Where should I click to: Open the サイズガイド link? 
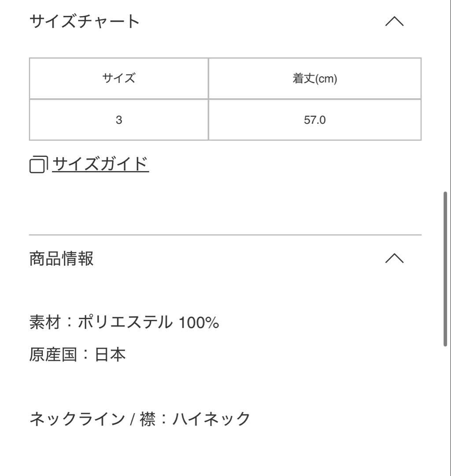point(100,164)
